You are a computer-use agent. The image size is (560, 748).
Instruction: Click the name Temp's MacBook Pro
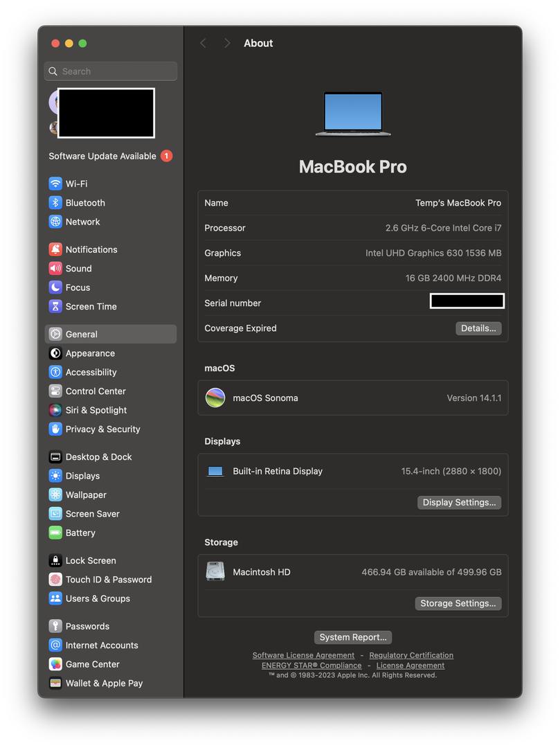pyautogui.click(x=458, y=203)
